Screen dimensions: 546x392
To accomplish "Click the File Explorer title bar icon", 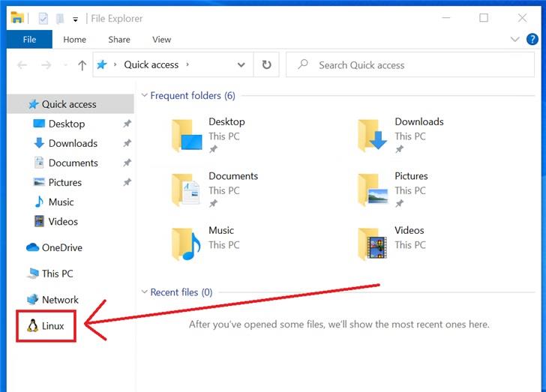I will pos(17,18).
